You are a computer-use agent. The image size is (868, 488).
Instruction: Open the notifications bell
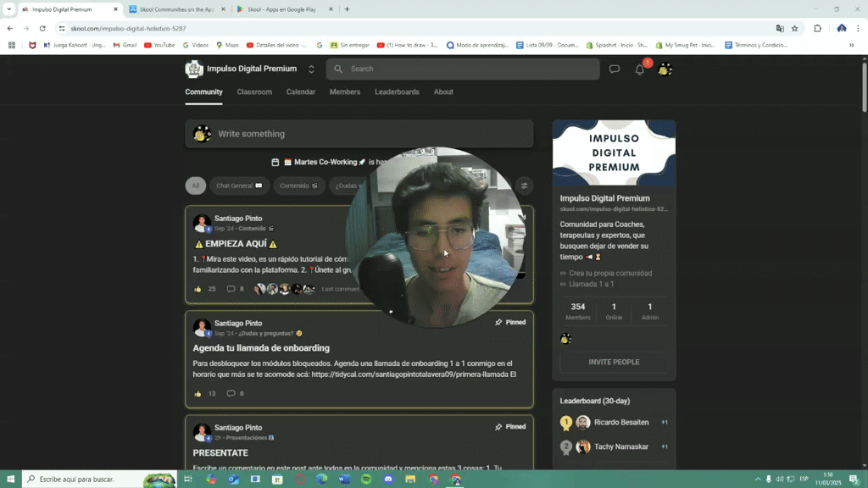pos(639,69)
